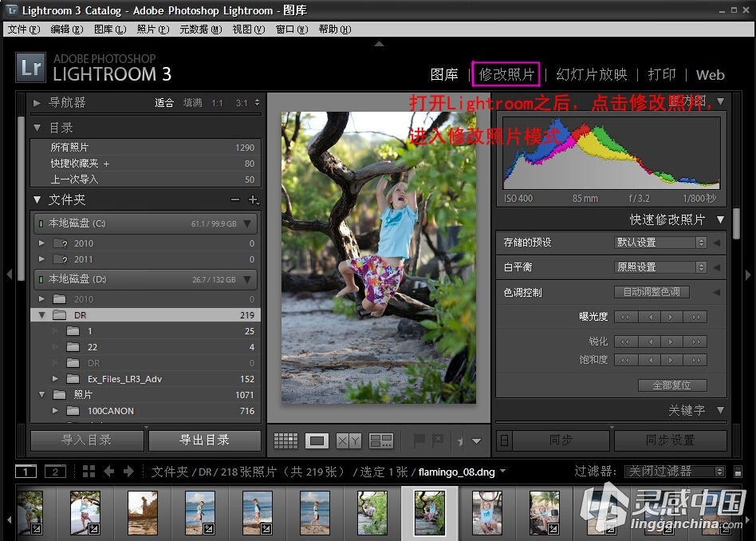The image size is (756, 541).
Task: Click the 导出目录 button
Action: (x=204, y=440)
